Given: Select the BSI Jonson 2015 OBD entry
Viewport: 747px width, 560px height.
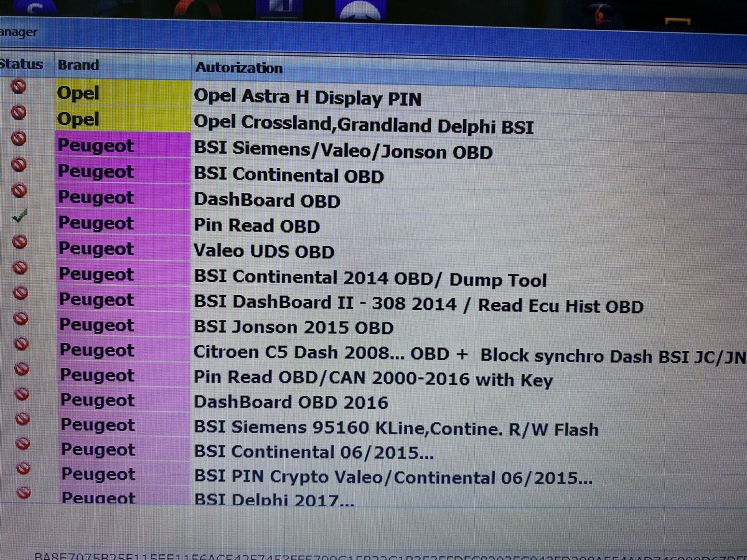Looking at the screenshot, I should pos(294,327).
